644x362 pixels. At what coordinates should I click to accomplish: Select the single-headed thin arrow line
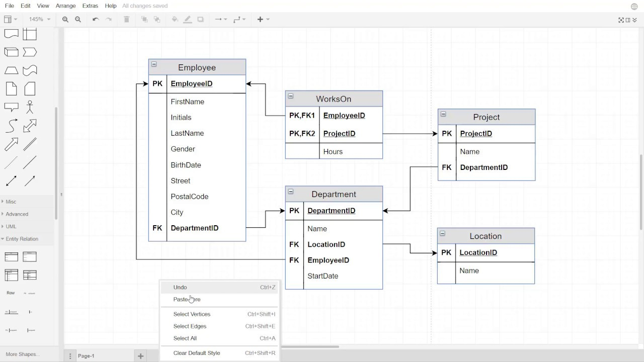tap(30, 181)
